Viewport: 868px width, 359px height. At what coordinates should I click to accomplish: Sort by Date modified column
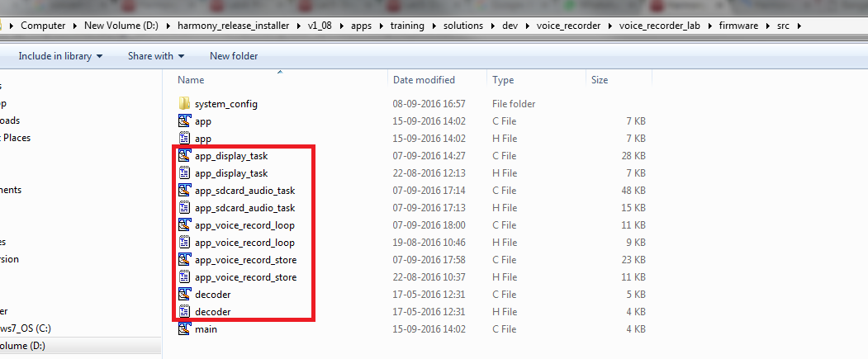[x=424, y=80]
